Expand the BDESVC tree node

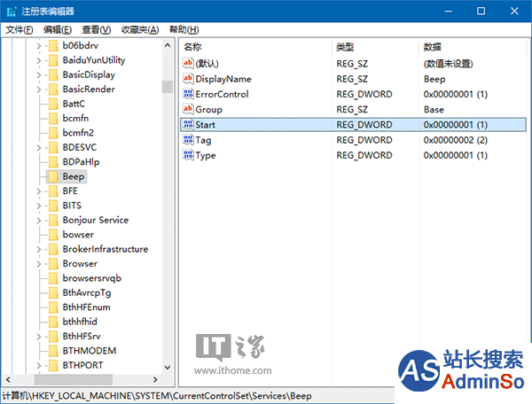click(x=39, y=148)
